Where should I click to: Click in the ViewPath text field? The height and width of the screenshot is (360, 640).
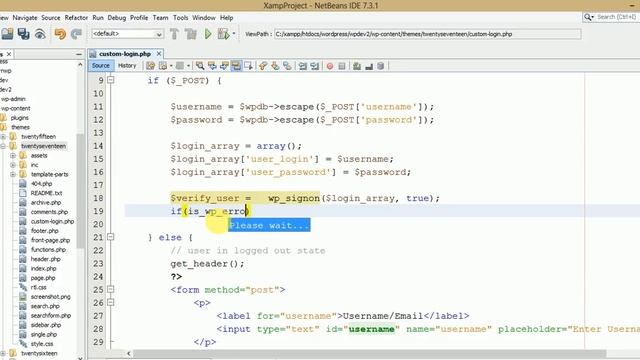point(427,34)
